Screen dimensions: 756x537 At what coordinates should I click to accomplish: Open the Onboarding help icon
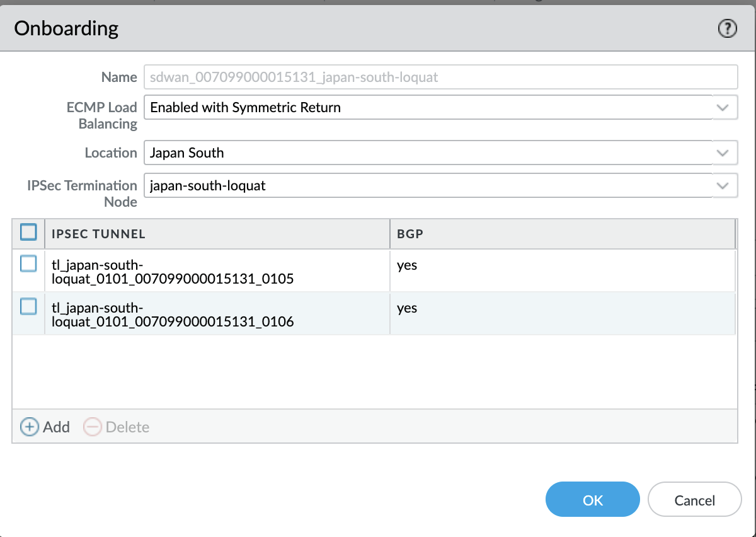click(x=727, y=28)
